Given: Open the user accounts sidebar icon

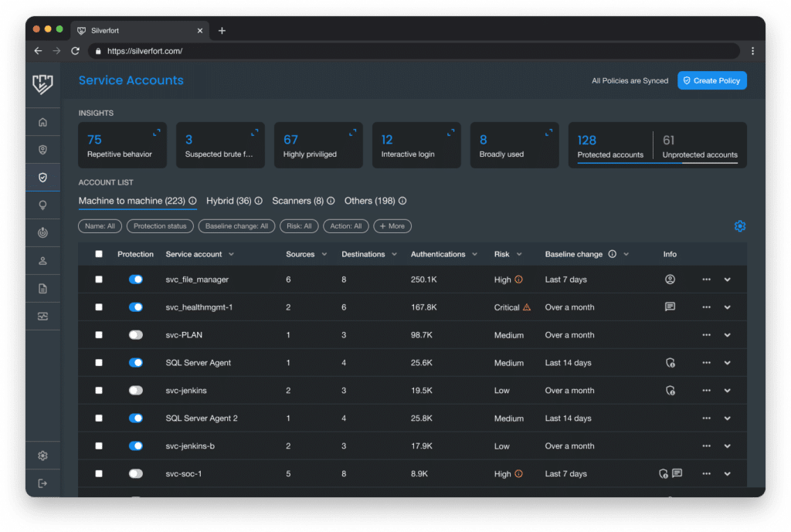Looking at the screenshot, I should click(42, 260).
